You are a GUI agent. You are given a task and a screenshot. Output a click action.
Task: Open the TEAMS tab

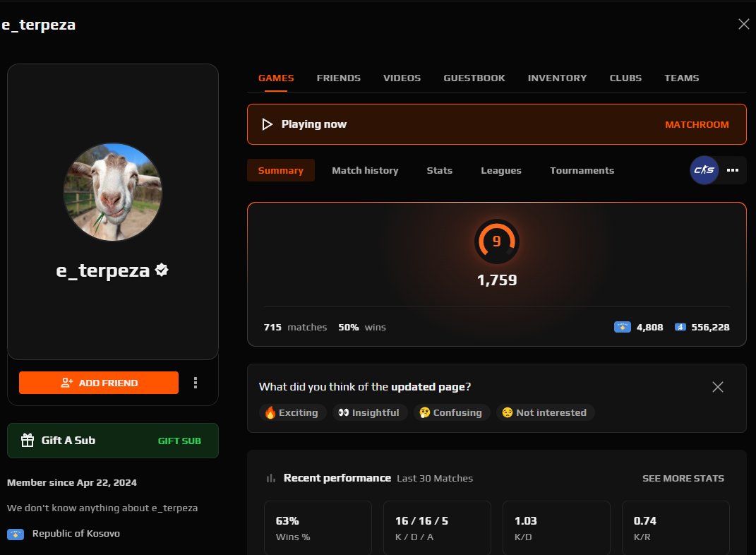681,78
